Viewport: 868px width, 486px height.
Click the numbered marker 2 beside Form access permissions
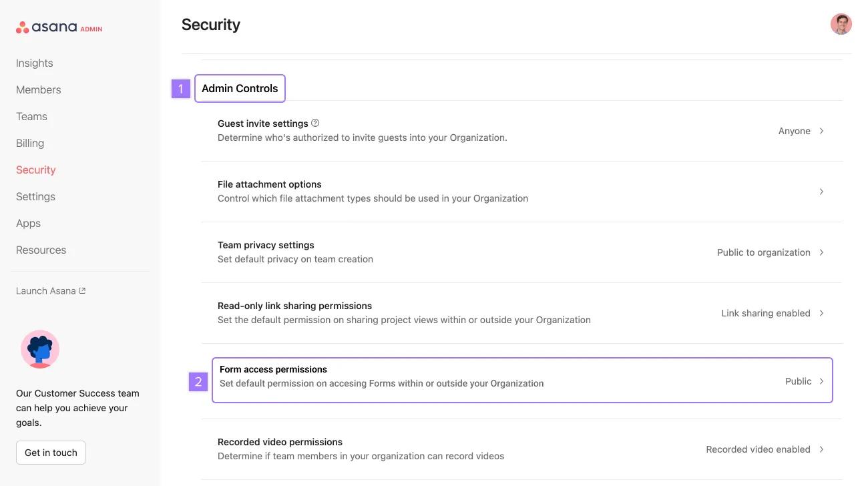198,381
